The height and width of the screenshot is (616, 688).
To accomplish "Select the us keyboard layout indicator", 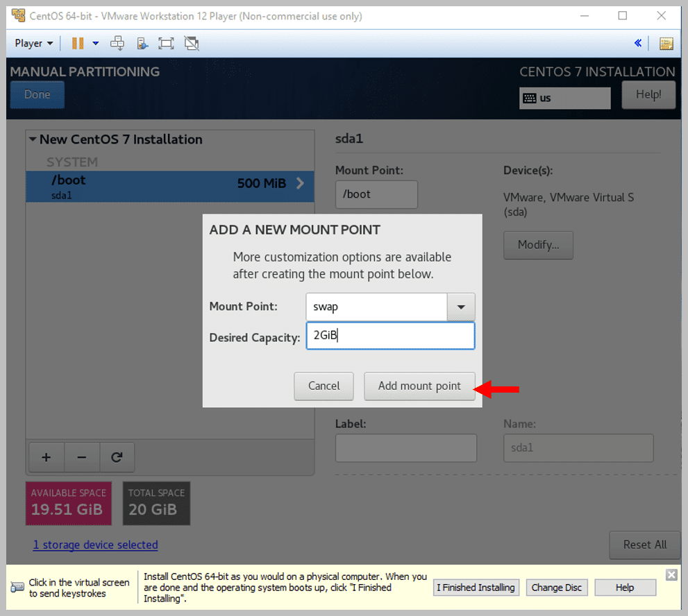I will [564, 99].
